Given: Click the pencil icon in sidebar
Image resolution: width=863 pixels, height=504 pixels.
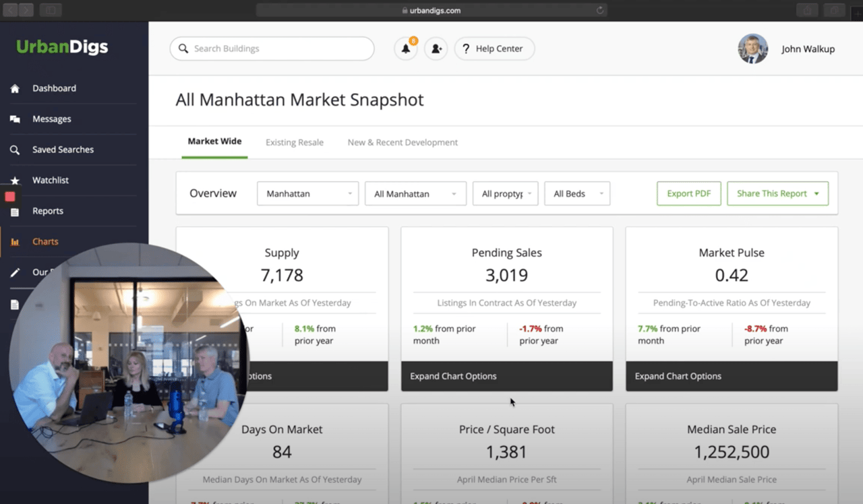Looking at the screenshot, I should (15, 272).
